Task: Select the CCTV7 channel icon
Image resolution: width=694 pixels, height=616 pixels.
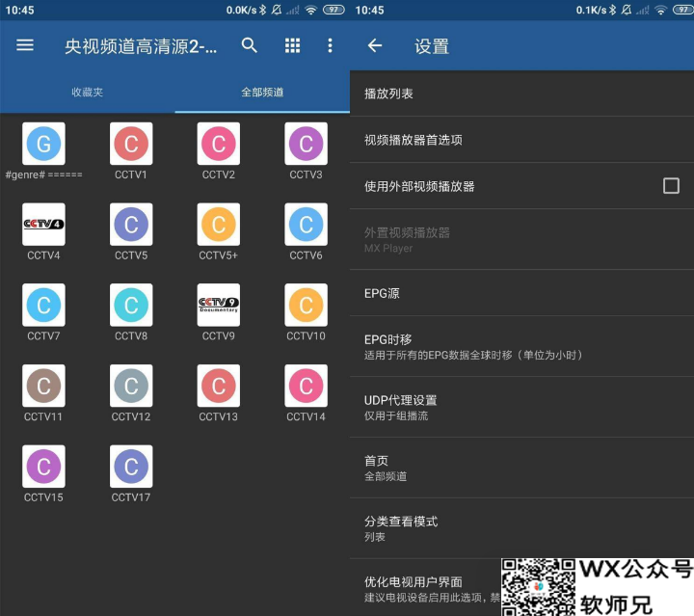Action: click(x=43, y=305)
